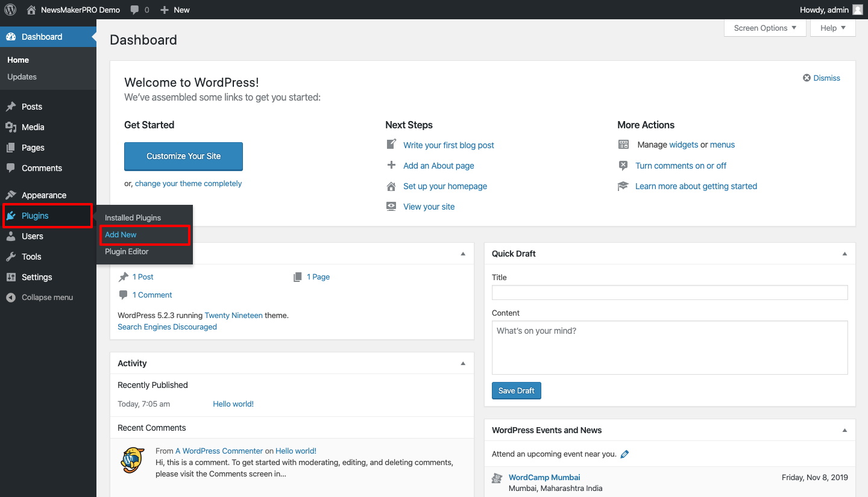Viewport: 868px width, 497px height.
Task: Click the home icon beside NewsMakerPRO Demo
Action: 31,10
